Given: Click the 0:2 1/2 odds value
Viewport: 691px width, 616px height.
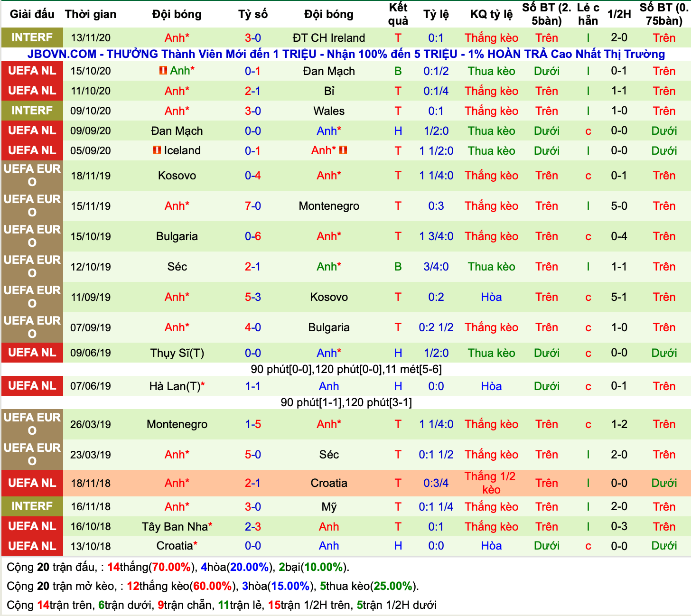Looking at the screenshot, I should coord(436,327).
